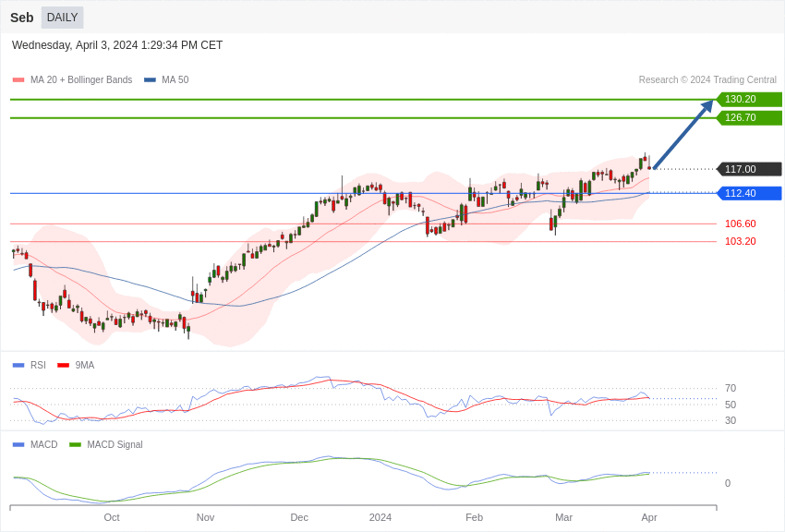Click the MACD blue legend swatch
The image size is (785, 532).
(18, 444)
